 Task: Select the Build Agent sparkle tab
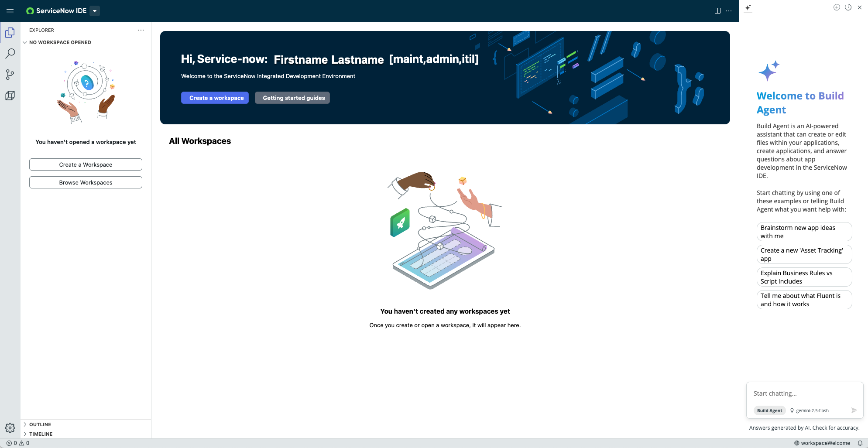748,7
